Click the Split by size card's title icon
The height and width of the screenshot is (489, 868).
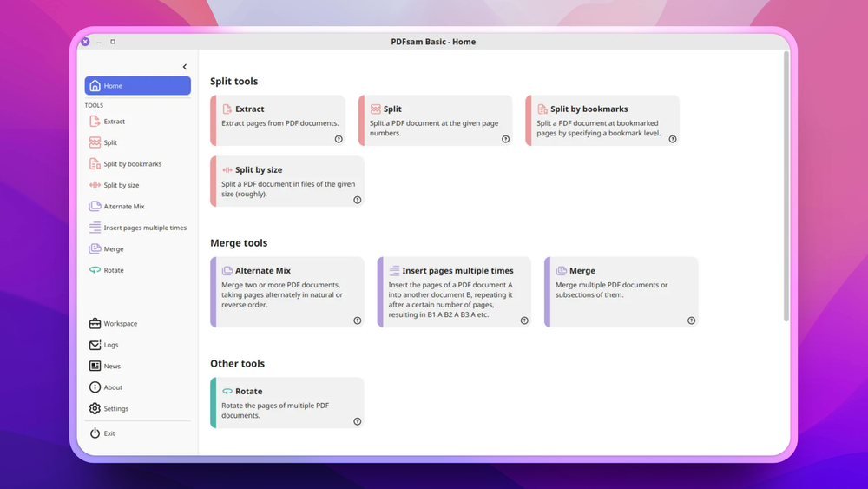227,170
